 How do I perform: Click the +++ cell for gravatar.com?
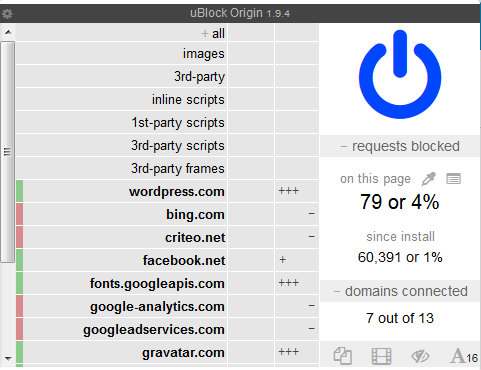(297, 352)
